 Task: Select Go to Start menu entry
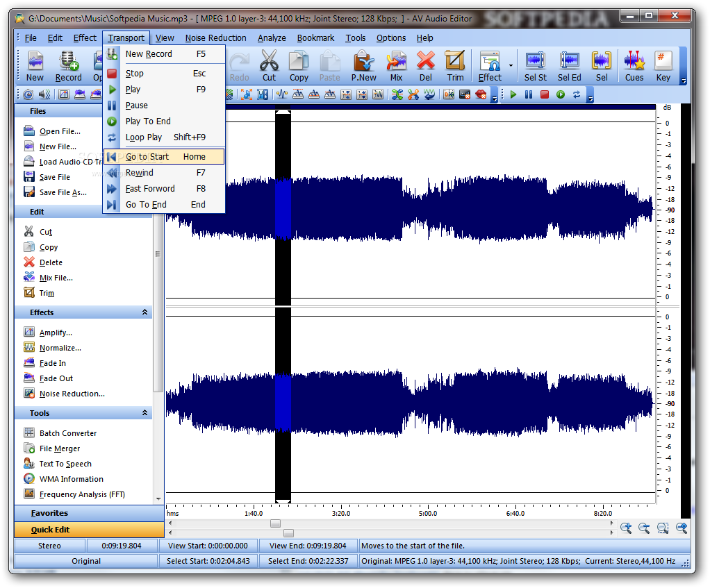[x=164, y=156]
